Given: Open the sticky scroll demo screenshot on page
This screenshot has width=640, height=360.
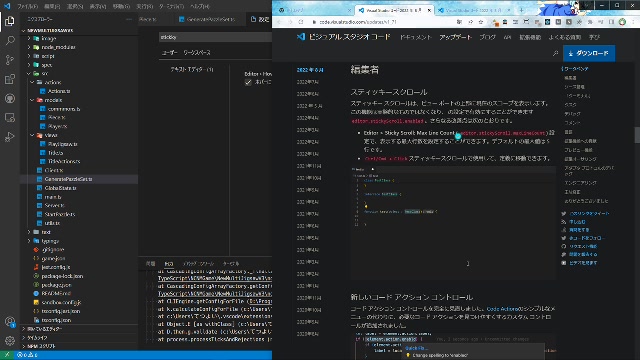Looking at the screenshot, I should 453,223.
